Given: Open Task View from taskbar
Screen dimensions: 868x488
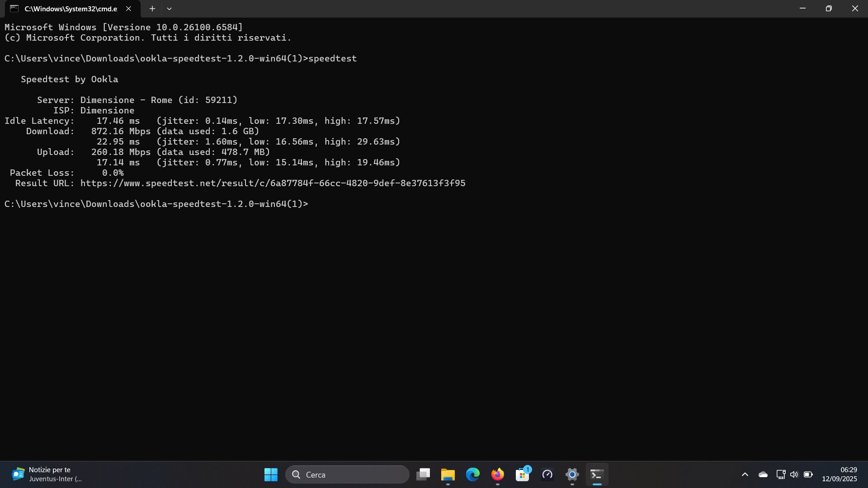Looking at the screenshot, I should pos(423,474).
